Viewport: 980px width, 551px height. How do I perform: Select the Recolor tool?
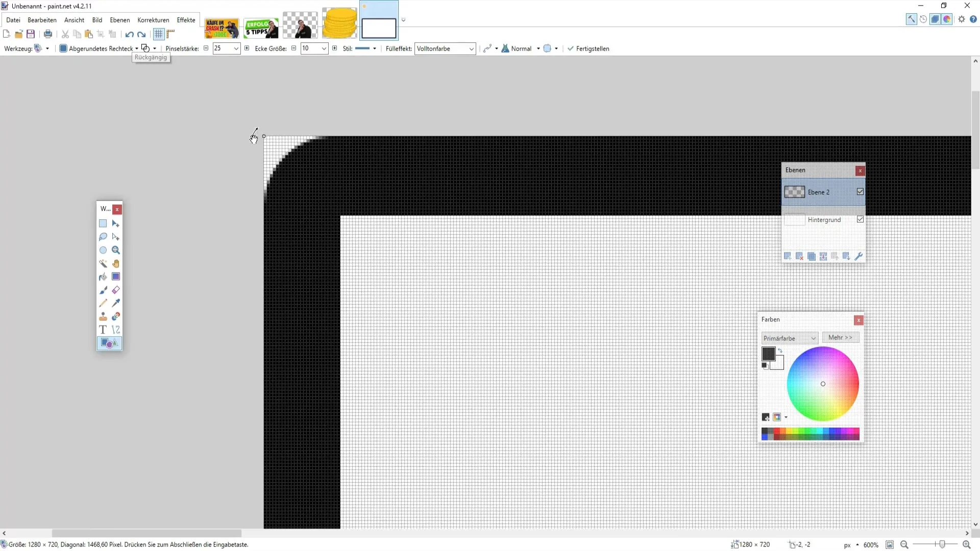(116, 316)
